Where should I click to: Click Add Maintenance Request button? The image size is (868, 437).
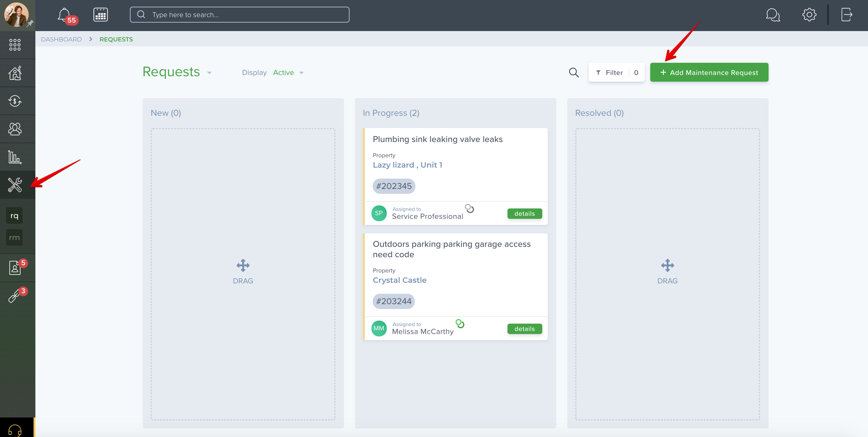709,73
